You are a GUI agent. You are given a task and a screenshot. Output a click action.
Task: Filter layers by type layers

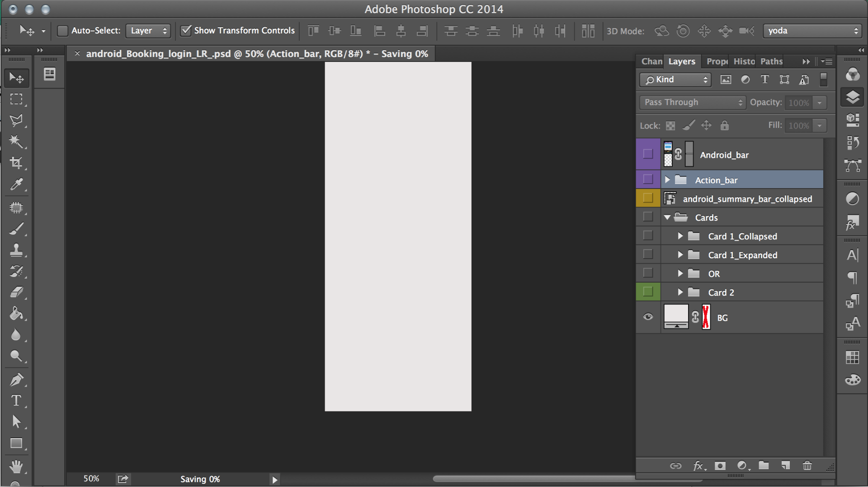[x=764, y=80]
